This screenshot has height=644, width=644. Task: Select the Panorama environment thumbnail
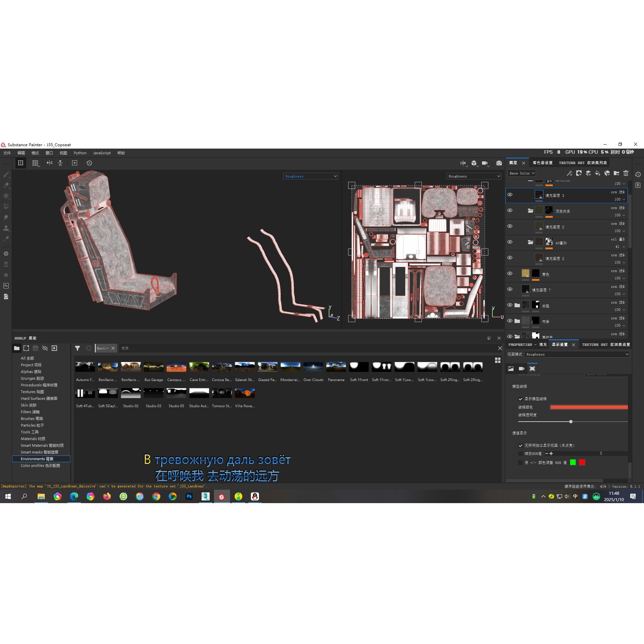tap(336, 367)
